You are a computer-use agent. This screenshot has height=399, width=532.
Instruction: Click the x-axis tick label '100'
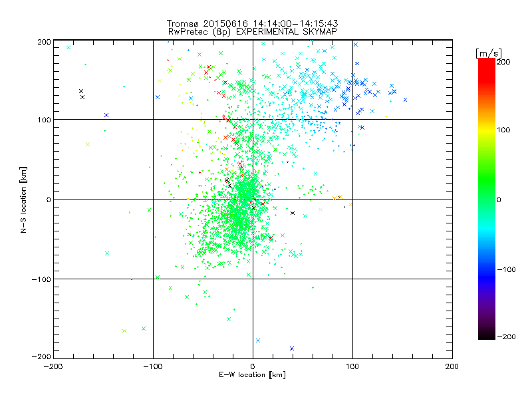click(x=352, y=366)
